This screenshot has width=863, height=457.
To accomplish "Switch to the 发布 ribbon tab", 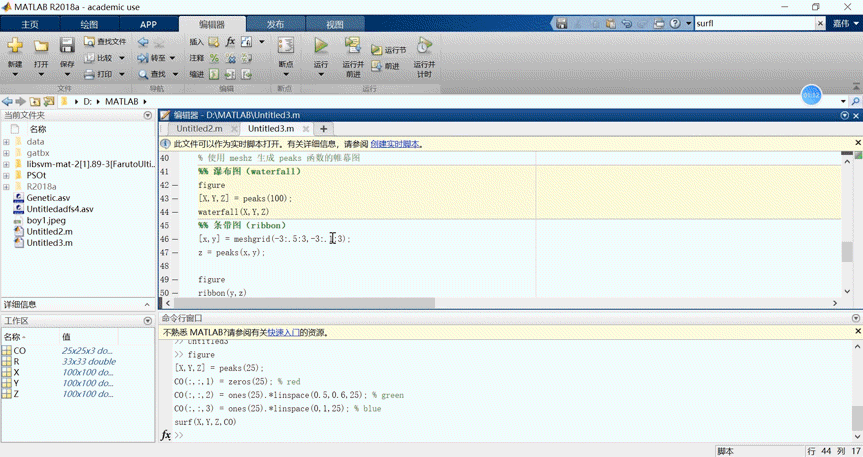I will coord(275,24).
